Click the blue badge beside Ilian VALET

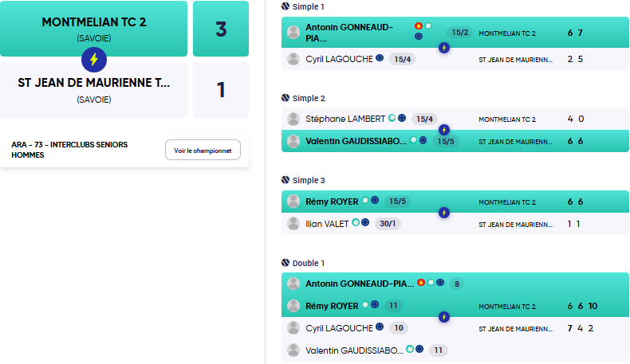(365, 222)
